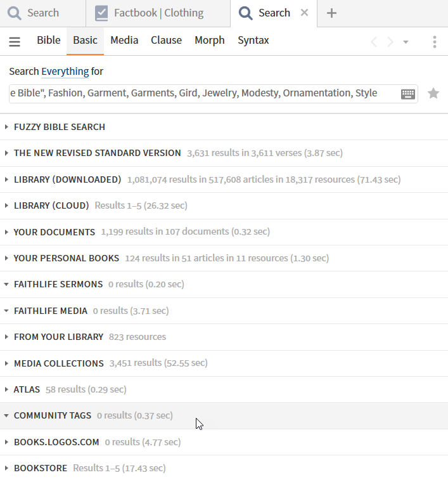
Task: Collapse the Faithlife Media section
Action: click(6, 311)
